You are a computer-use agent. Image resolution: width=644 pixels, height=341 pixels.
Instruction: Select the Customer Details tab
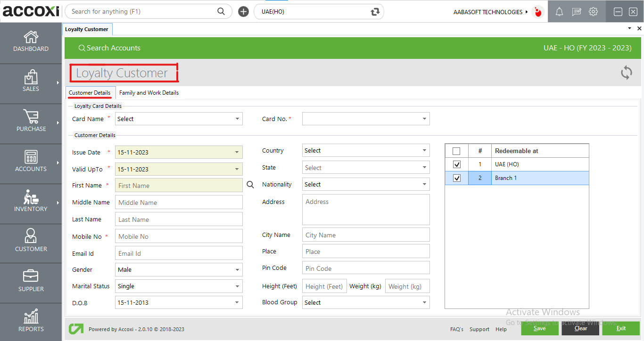tap(90, 92)
